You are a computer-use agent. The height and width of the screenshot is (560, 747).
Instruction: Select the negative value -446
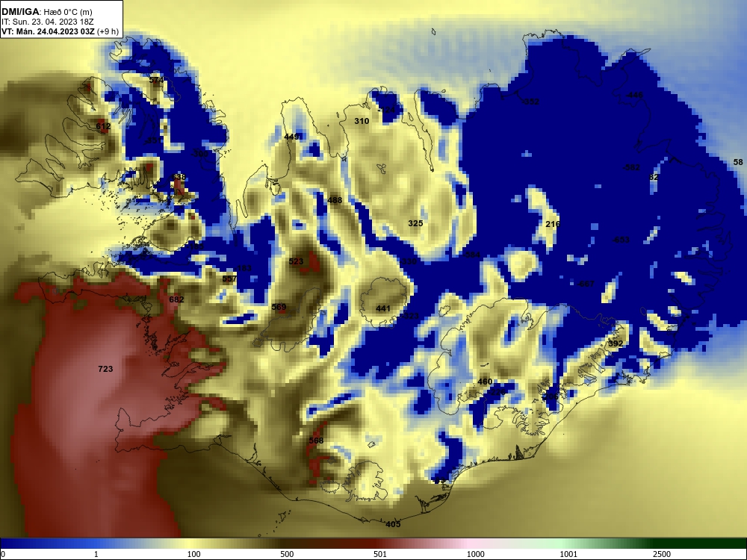[x=634, y=96]
